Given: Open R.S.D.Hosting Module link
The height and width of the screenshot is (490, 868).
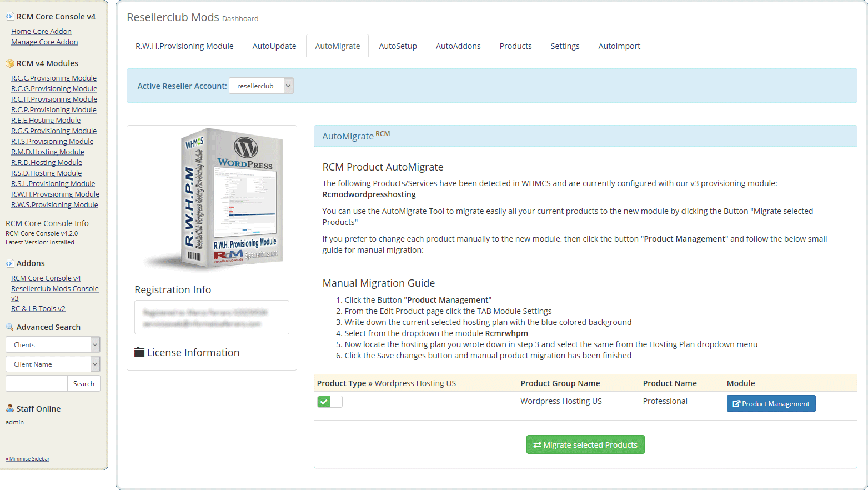Looking at the screenshot, I should point(46,173).
